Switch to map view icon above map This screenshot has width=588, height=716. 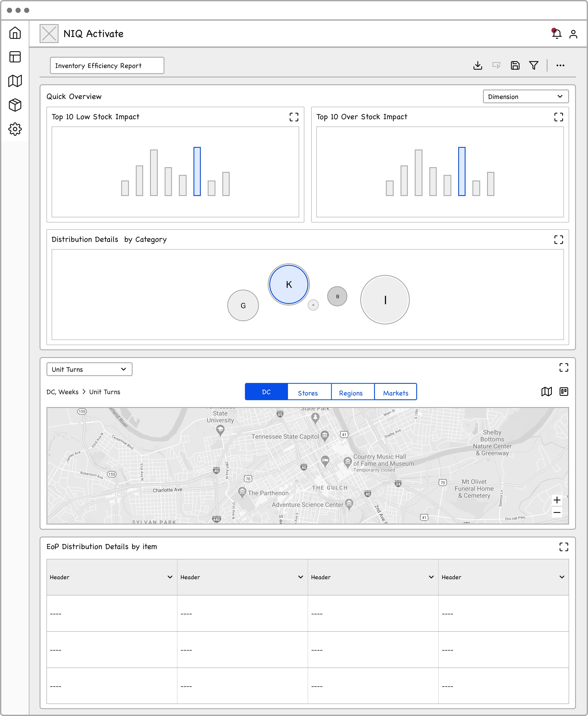coord(546,392)
